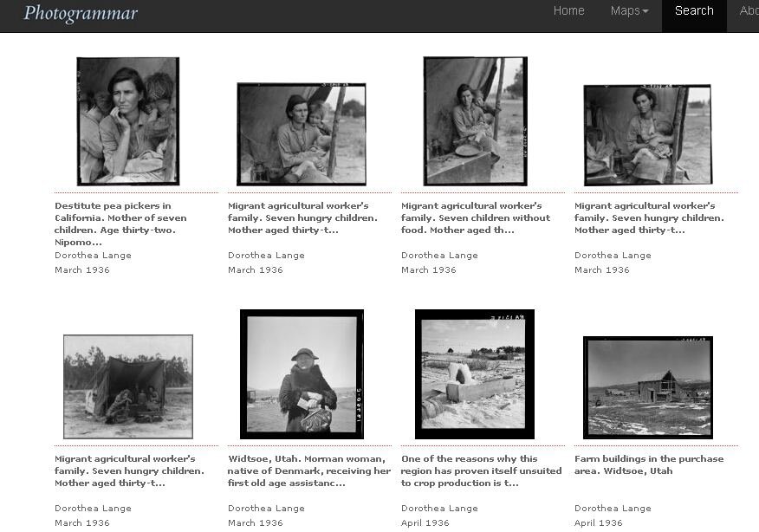
Task: Open the 'Destitute pea pickers in California' title
Action: coord(120,224)
